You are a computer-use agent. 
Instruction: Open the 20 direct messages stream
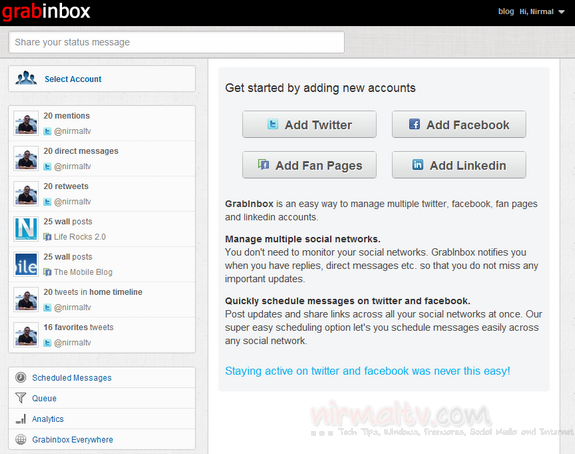click(81, 151)
